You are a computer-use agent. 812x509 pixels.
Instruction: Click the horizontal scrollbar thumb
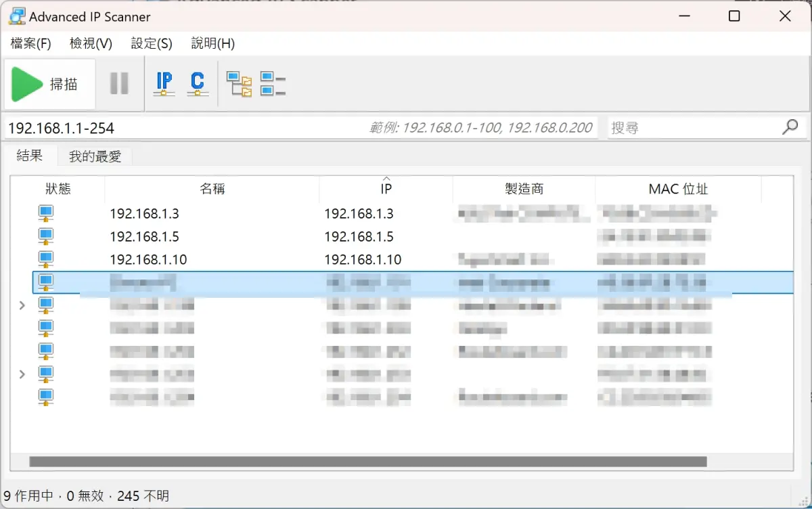coord(368,462)
